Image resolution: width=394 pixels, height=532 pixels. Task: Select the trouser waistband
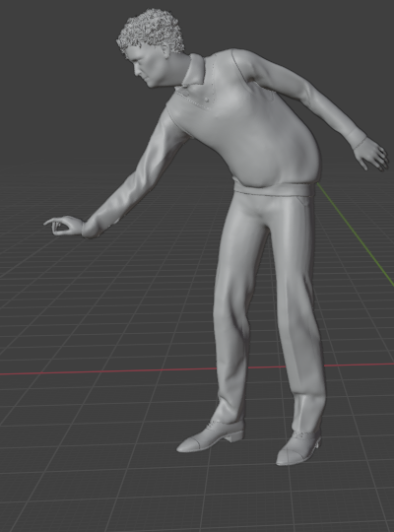click(272, 191)
